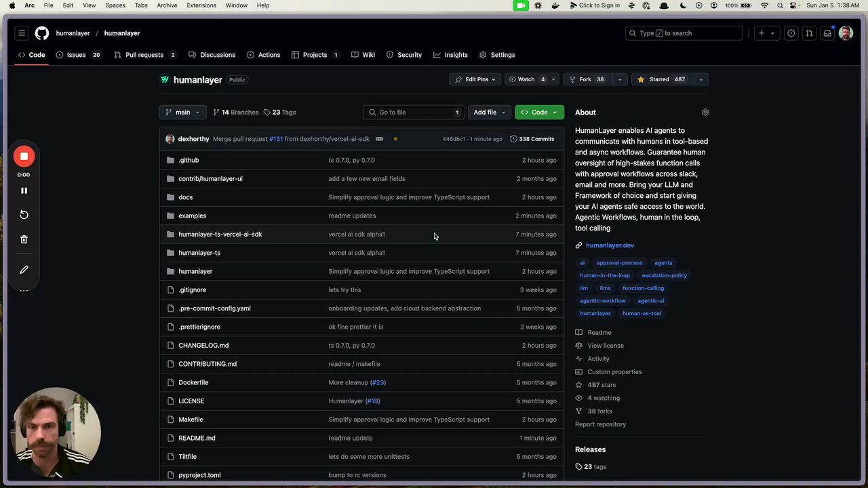Pause the screen recording

click(24, 190)
